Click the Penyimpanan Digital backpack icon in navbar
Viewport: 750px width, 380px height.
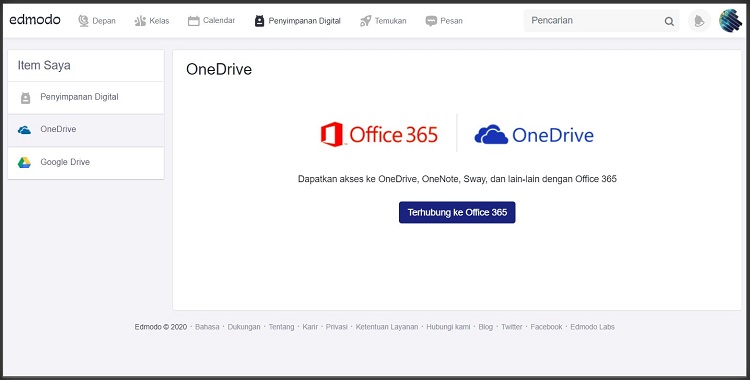tap(259, 21)
